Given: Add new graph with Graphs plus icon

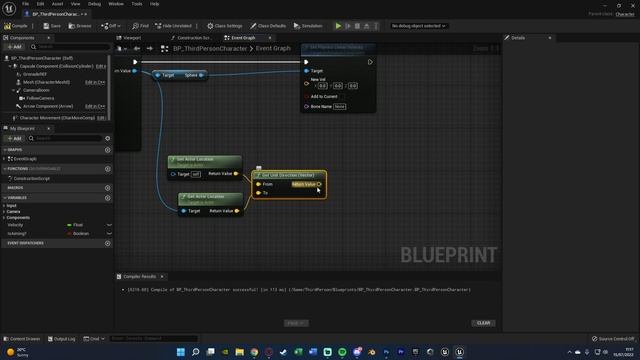Looking at the screenshot, I should click(108, 150).
